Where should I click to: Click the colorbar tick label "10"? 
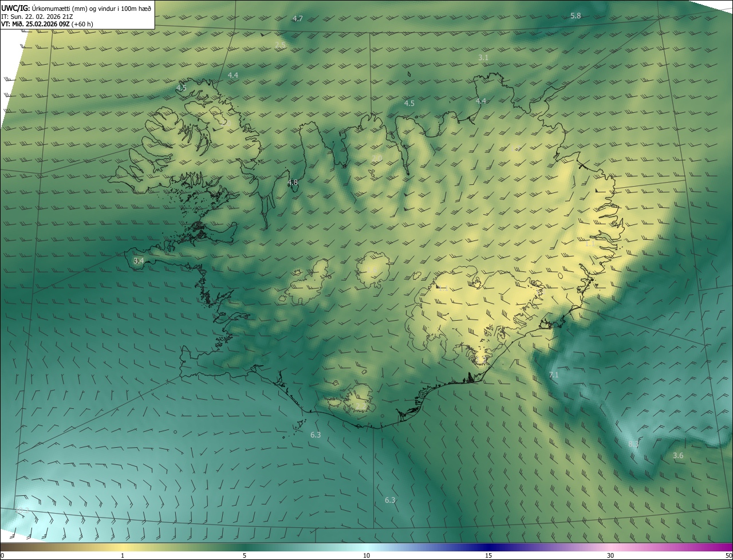coord(366,556)
